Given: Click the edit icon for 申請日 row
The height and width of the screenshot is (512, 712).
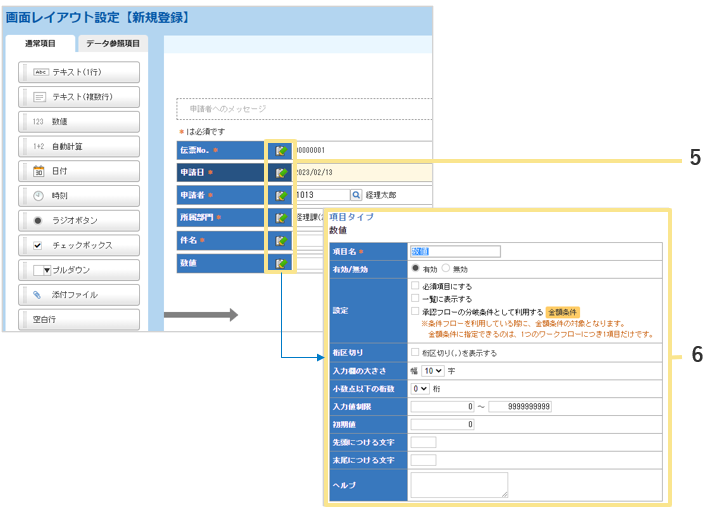Looking at the screenshot, I should tap(281, 172).
